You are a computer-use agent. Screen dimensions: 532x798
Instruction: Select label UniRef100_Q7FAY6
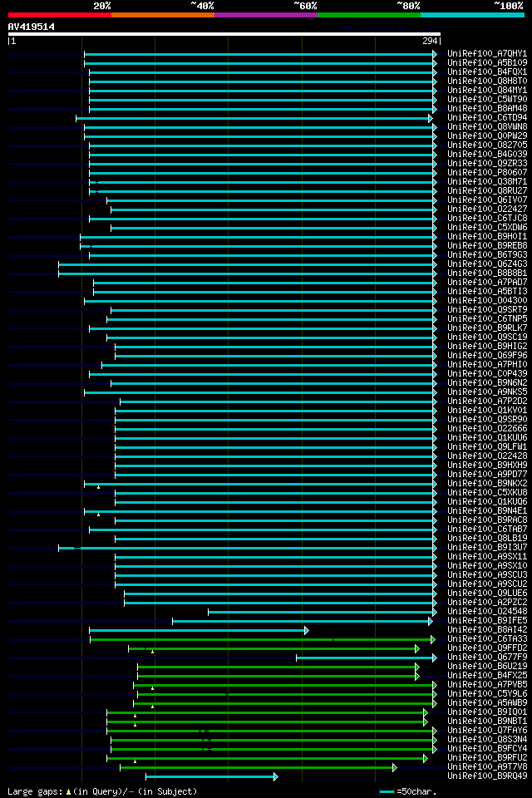tap(487, 731)
